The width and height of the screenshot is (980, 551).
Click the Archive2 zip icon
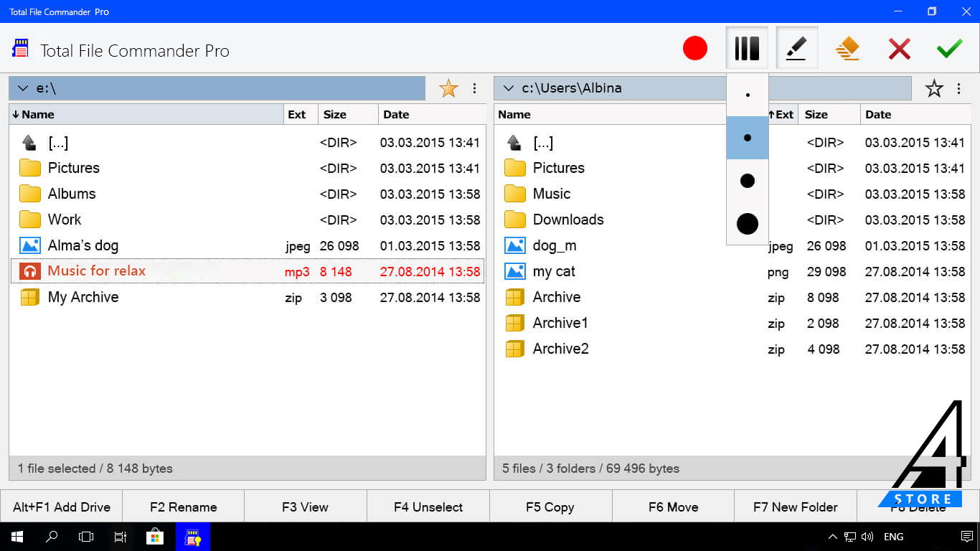coord(515,349)
